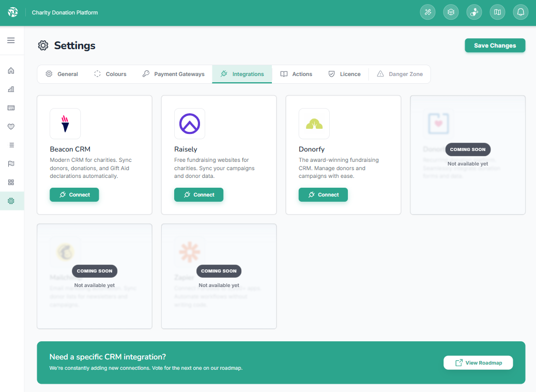
Task: Go to home via sidebar house icon
Action: pyautogui.click(x=11, y=70)
